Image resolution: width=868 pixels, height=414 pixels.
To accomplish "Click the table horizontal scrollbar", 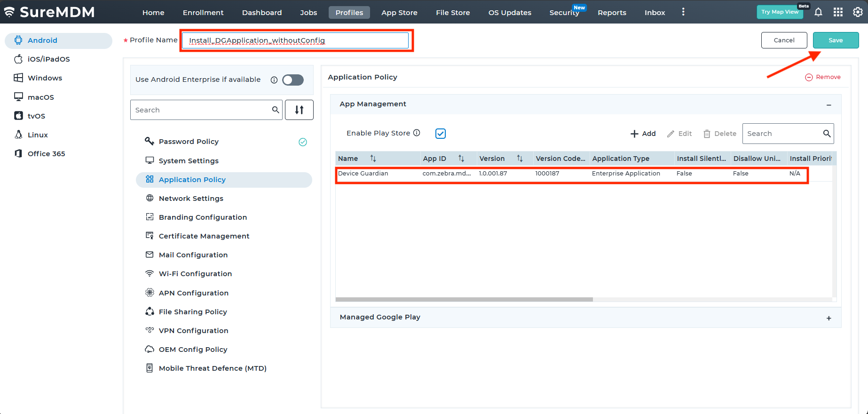I will [464, 299].
